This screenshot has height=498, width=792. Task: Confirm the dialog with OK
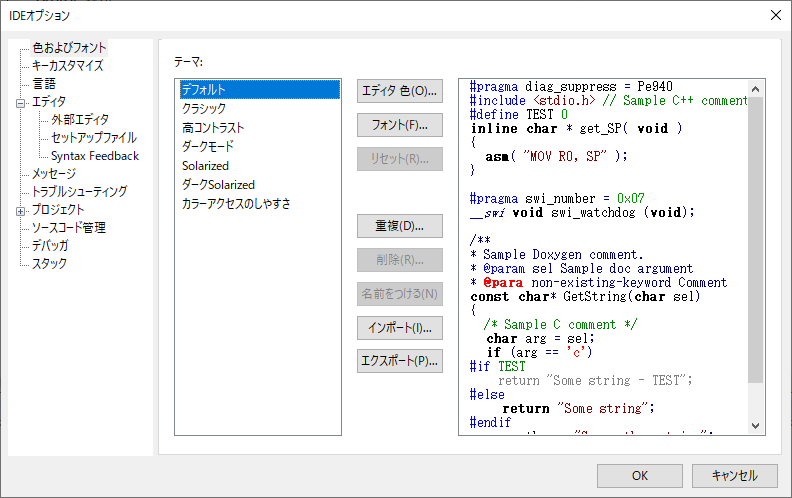[x=639, y=476]
